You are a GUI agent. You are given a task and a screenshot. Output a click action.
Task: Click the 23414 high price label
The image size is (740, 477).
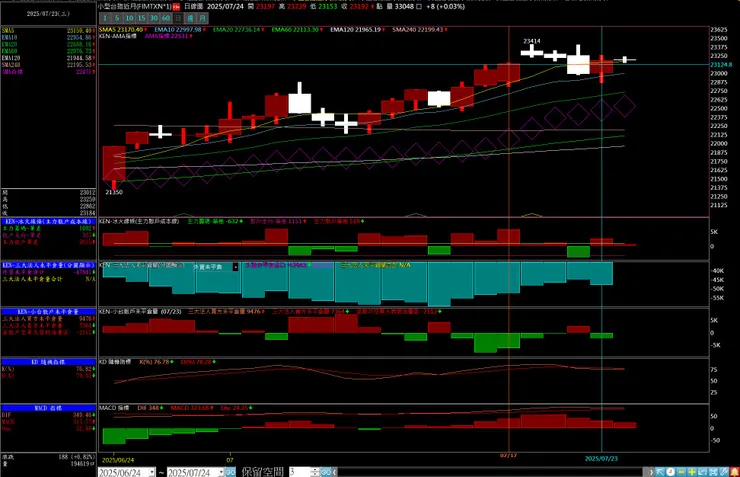(531, 41)
